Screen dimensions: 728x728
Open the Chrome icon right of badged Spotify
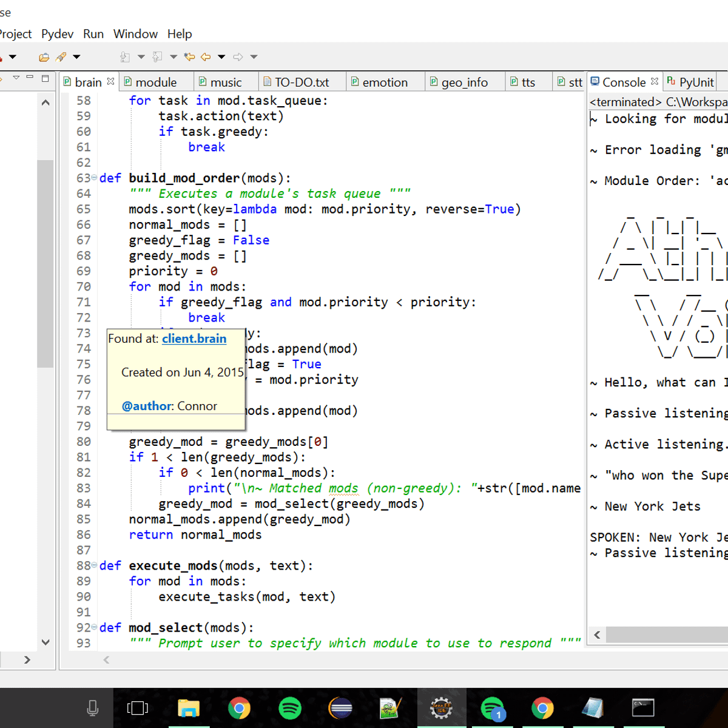542,708
